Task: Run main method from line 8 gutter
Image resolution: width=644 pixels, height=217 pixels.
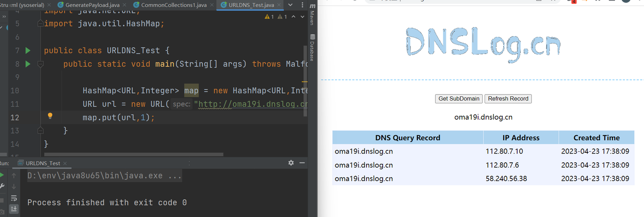Action: (x=28, y=64)
